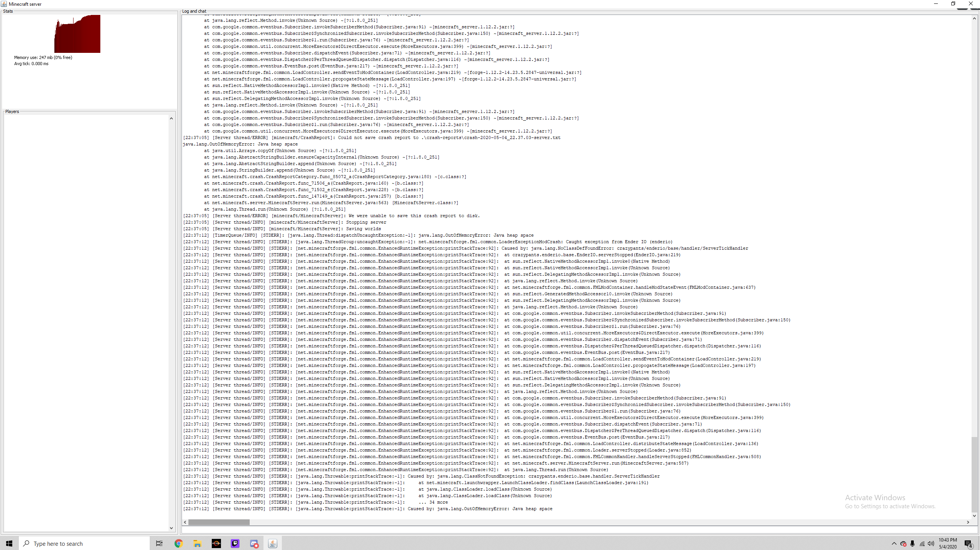
Task: Click the log's horizontal scrollbar thumb
Action: point(219,522)
